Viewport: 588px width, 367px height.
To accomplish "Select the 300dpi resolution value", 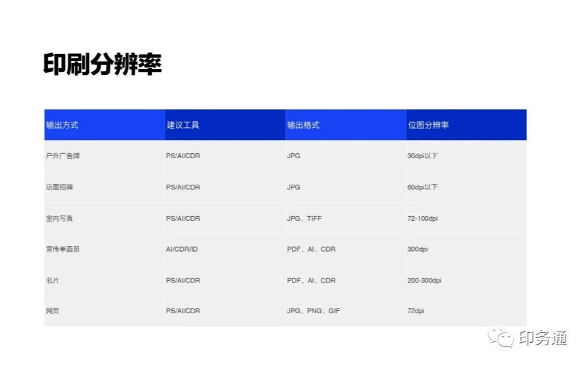I will pos(418,249).
